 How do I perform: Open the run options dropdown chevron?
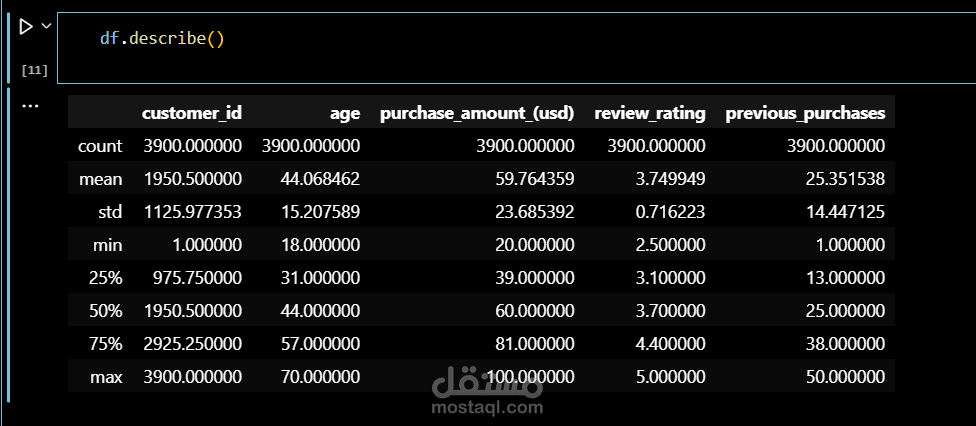[x=45, y=26]
